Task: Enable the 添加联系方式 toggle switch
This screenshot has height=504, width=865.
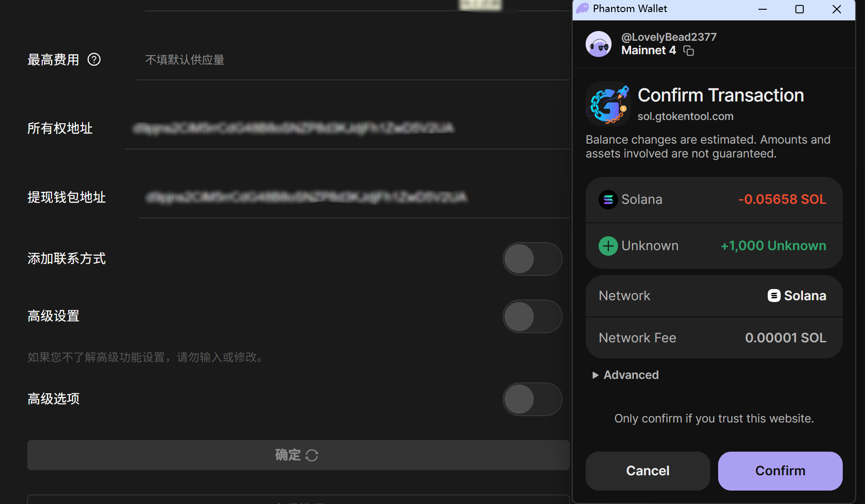Action: pos(532,259)
